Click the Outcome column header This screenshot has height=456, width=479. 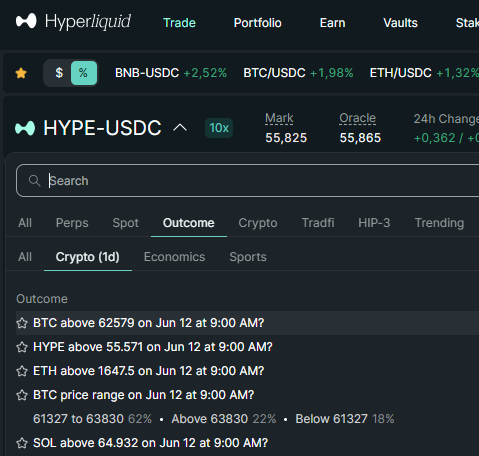click(x=42, y=299)
